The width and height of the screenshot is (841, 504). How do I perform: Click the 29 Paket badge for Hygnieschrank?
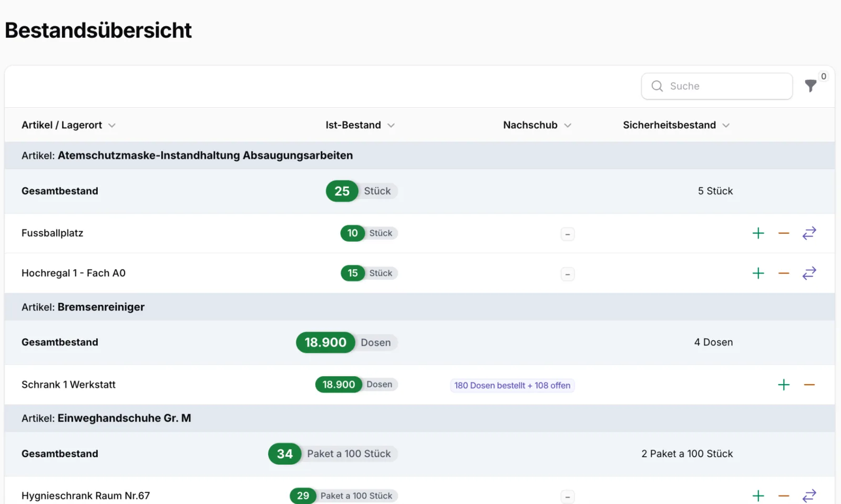344,496
